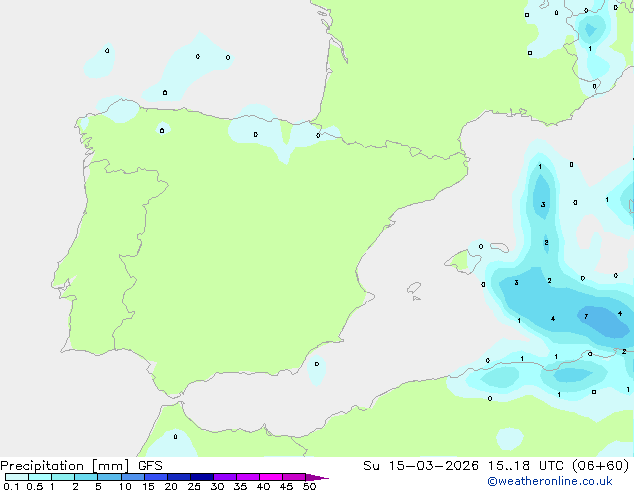The height and width of the screenshot is (490, 634).
Task: Click the 2–5 mm legend color swatch
Action: point(86,477)
